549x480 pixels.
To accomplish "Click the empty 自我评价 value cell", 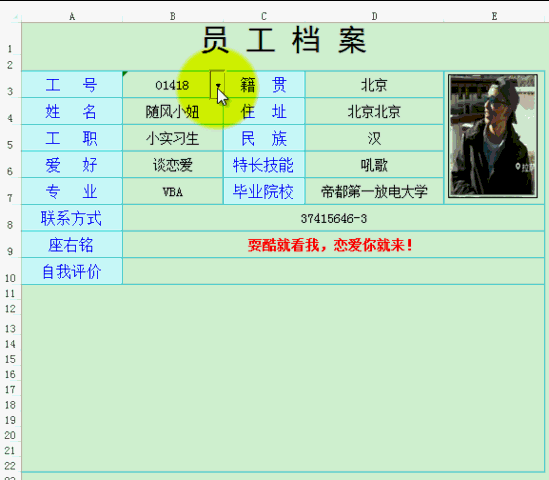I will [334, 271].
